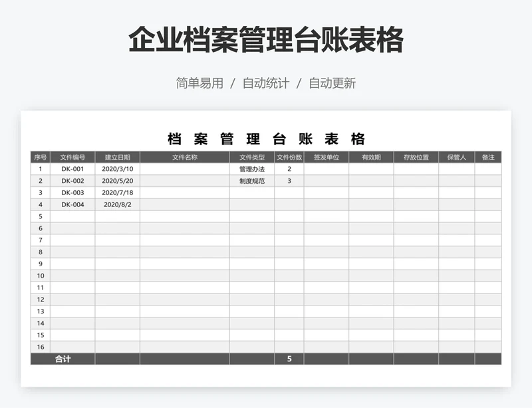
Task: Click the empty 签发单位 cell for DK-002
Action: point(327,181)
